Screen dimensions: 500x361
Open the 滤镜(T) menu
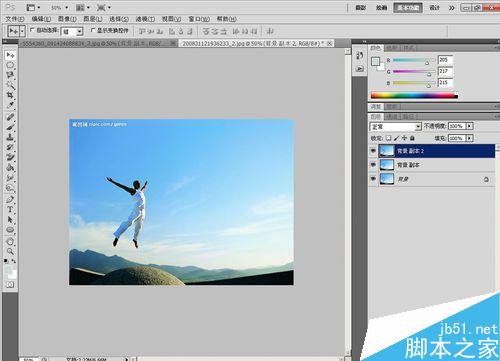point(145,19)
